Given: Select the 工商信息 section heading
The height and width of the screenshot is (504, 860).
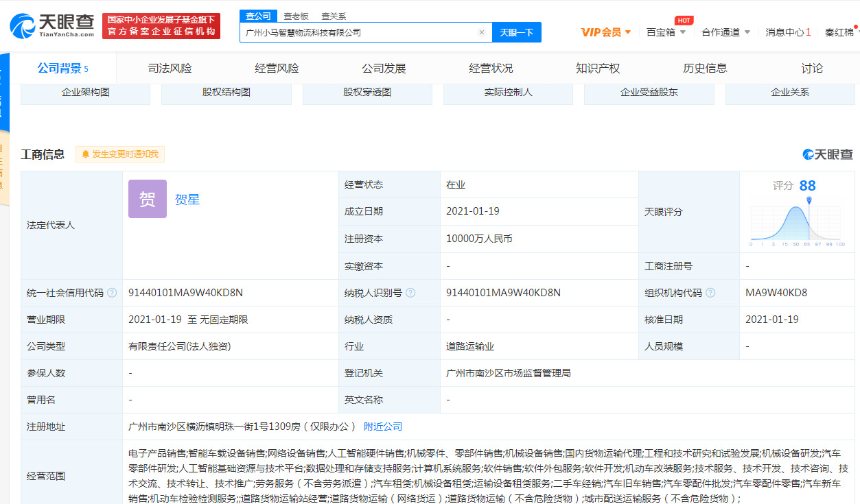Looking at the screenshot, I should [x=43, y=154].
